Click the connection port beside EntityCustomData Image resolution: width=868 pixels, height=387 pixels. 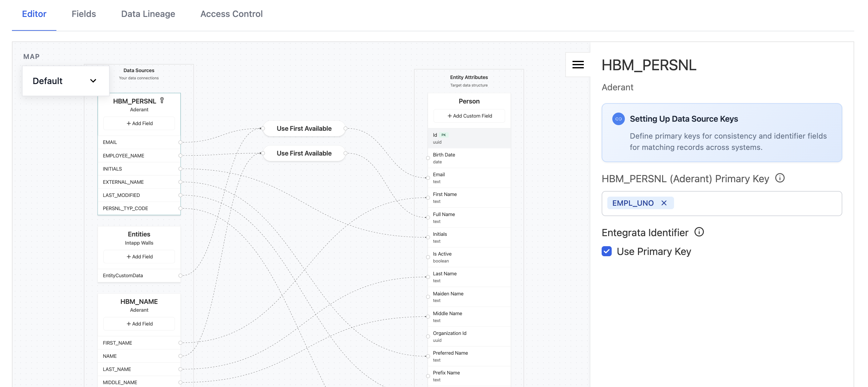pyautogui.click(x=180, y=275)
